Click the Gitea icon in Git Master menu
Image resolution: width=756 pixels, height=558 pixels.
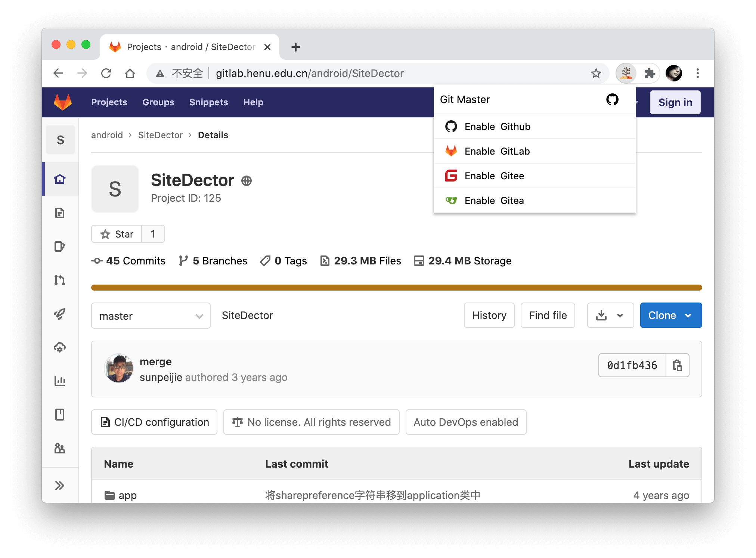451,200
